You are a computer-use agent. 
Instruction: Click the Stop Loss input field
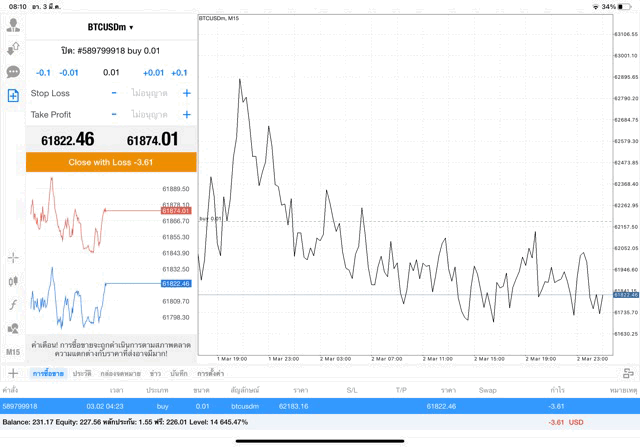click(x=150, y=93)
